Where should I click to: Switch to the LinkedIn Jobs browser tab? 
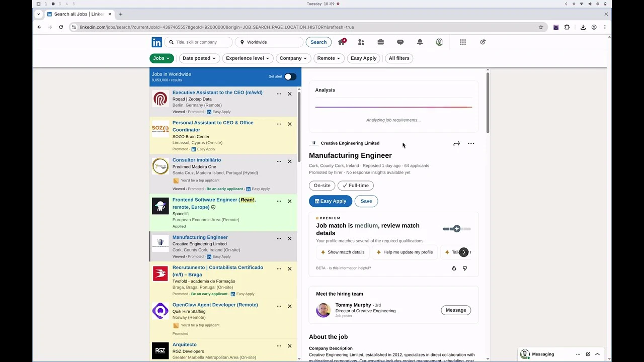point(79,14)
